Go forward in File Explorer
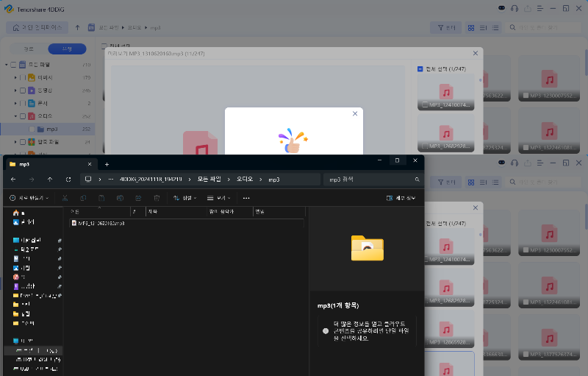This screenshot has height=376, width=588. click(32, 180)
